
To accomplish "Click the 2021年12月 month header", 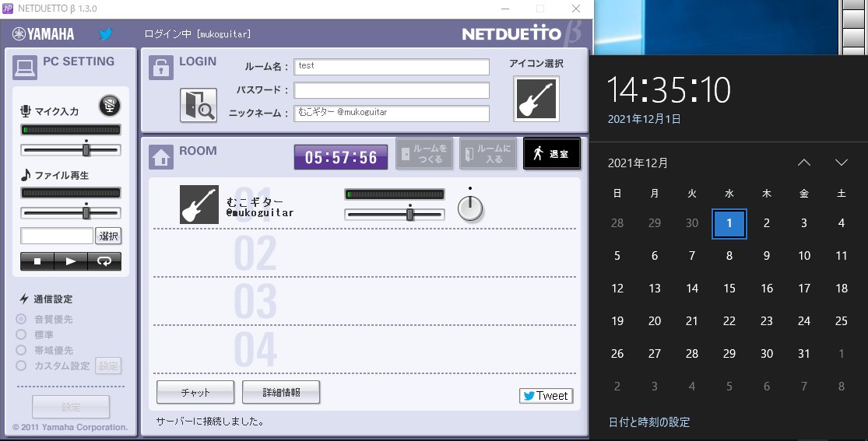I will 638,163.
